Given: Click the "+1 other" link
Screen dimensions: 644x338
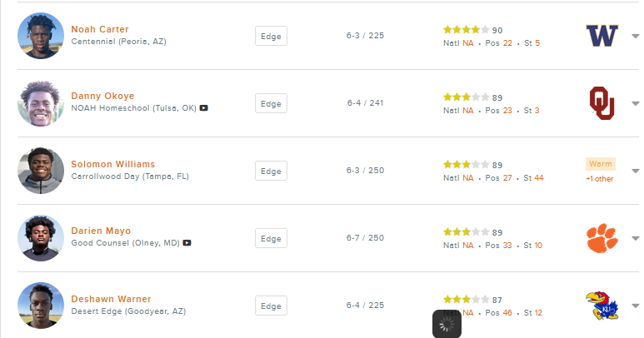Looking at the screenshot, I should (599, 179).
